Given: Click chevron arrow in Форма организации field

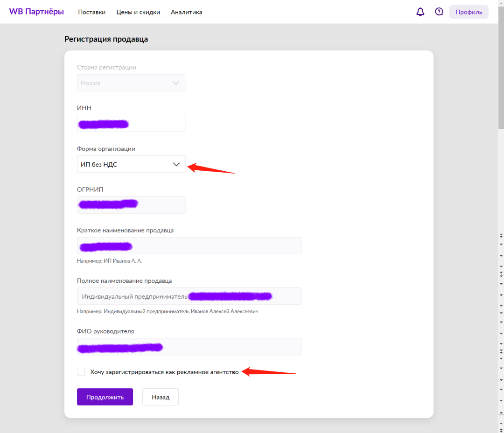Looking at the screenshot, I should click(176, 164).
